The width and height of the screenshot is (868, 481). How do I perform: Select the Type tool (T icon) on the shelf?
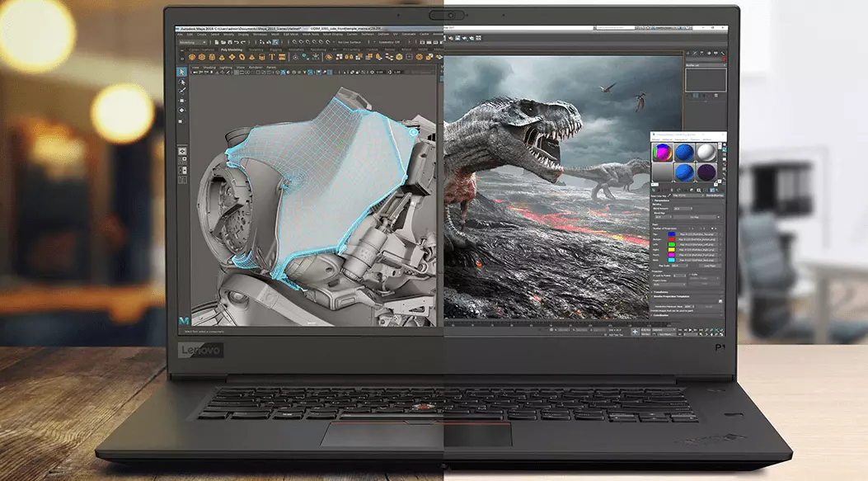pyautogui.click(x=273, y=56)
